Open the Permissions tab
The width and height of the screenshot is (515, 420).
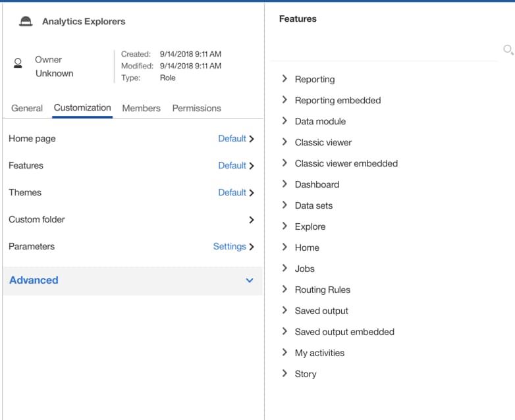(196, 108)
